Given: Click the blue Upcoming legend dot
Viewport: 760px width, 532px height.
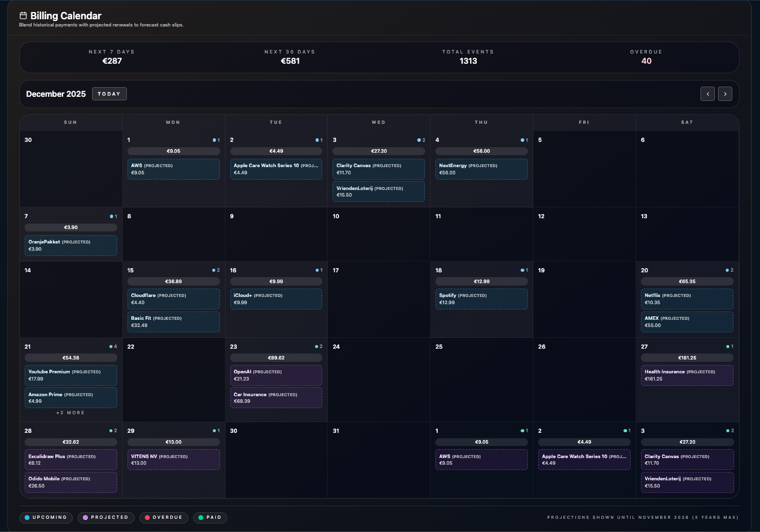Looking at the screenshot, I should (27, 518).
